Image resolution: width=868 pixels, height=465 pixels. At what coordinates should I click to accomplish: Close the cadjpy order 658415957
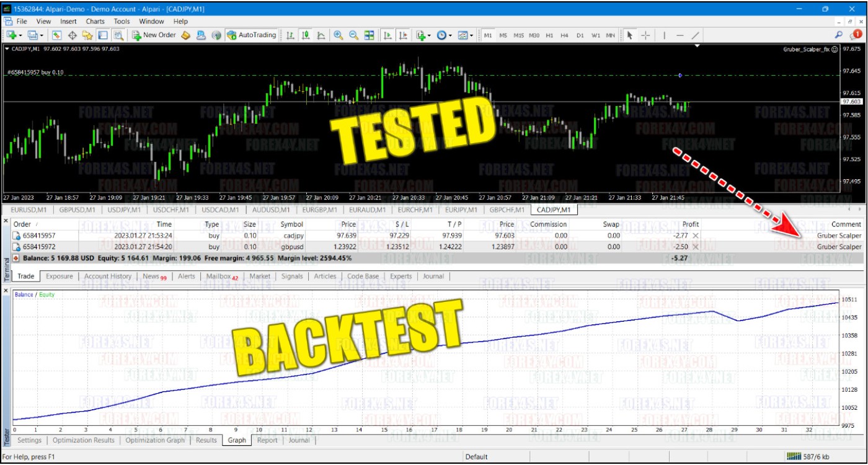click(695, 236)
